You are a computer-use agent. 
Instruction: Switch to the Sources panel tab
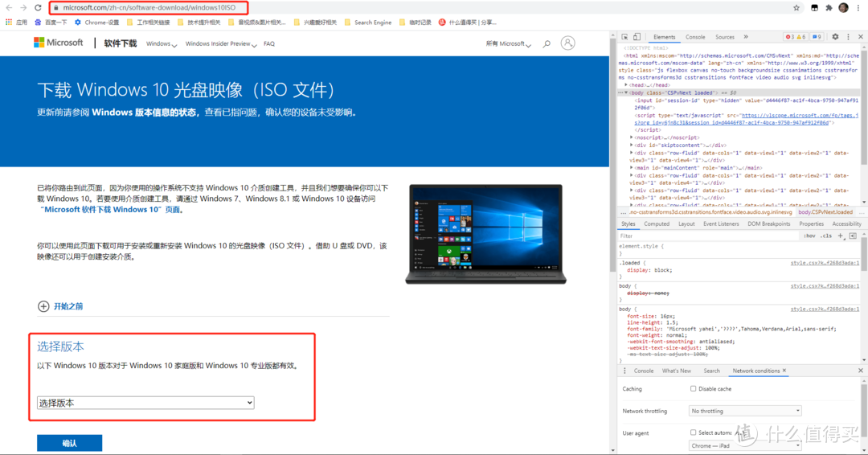click(x=725, y=37)
